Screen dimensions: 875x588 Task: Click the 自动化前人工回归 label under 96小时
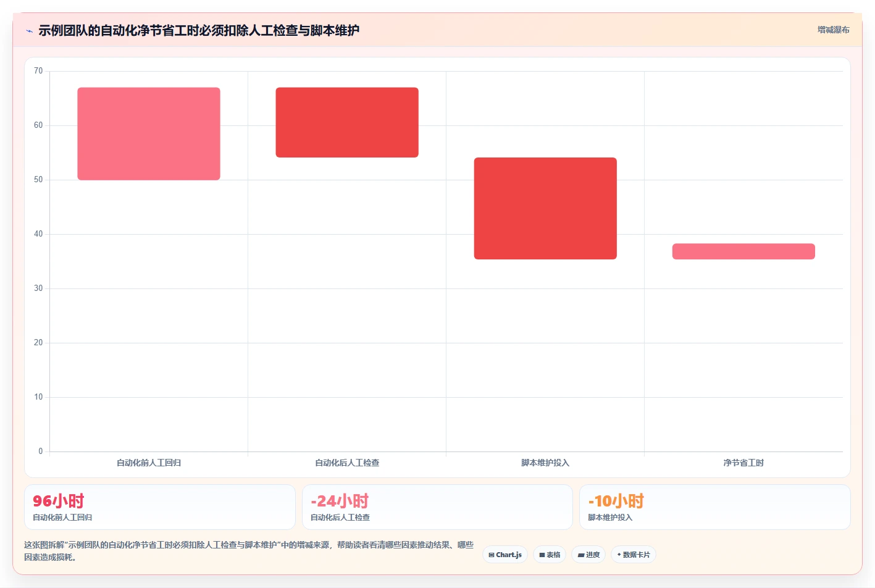(x=62, y=518)
